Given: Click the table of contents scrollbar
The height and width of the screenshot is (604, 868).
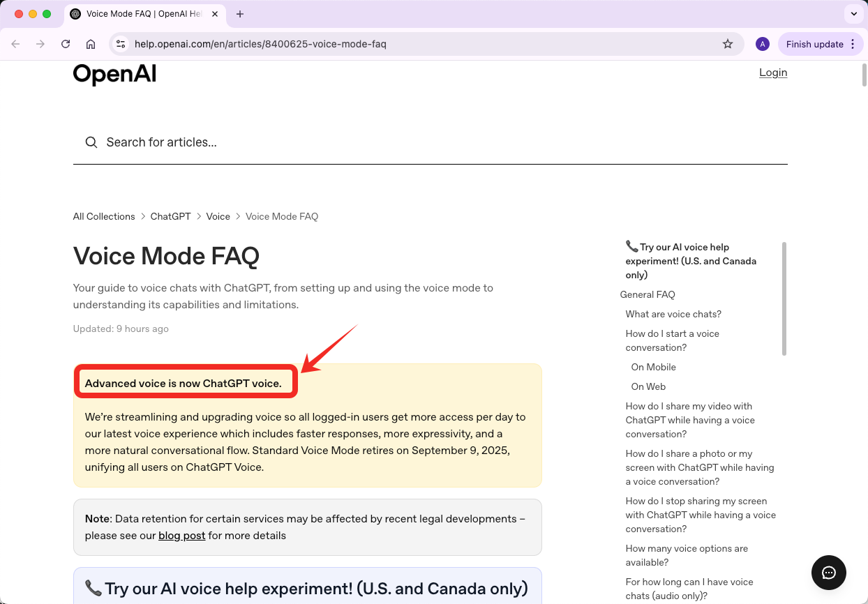Looking at the screenshot, I should (x=784, y=299).
